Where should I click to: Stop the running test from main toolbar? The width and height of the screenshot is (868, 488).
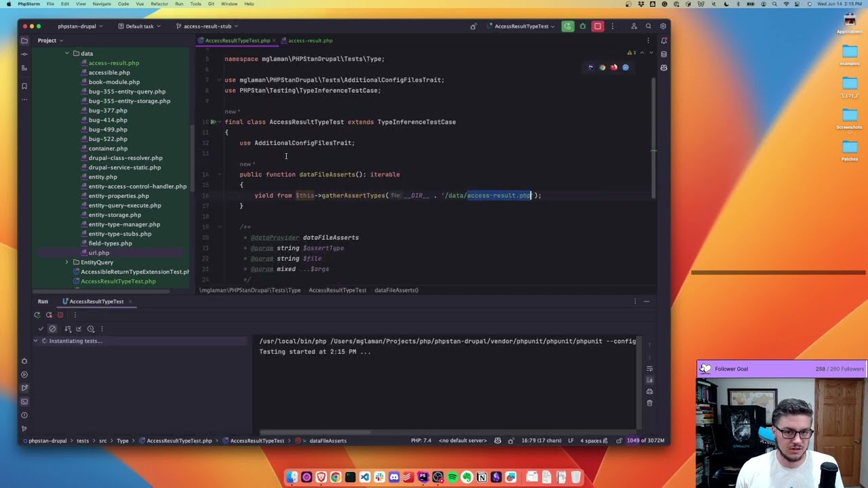pyautogui.click(x=597, y=26)
